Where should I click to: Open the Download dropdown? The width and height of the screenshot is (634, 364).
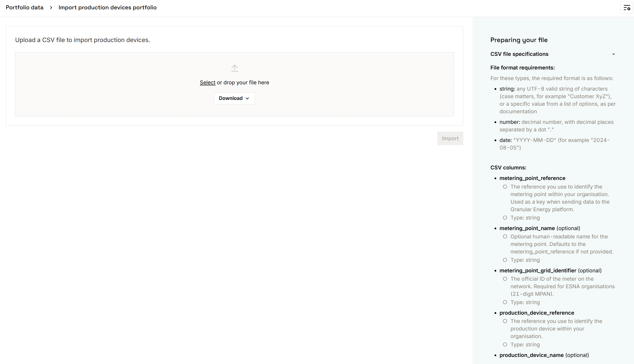(234, 98)
